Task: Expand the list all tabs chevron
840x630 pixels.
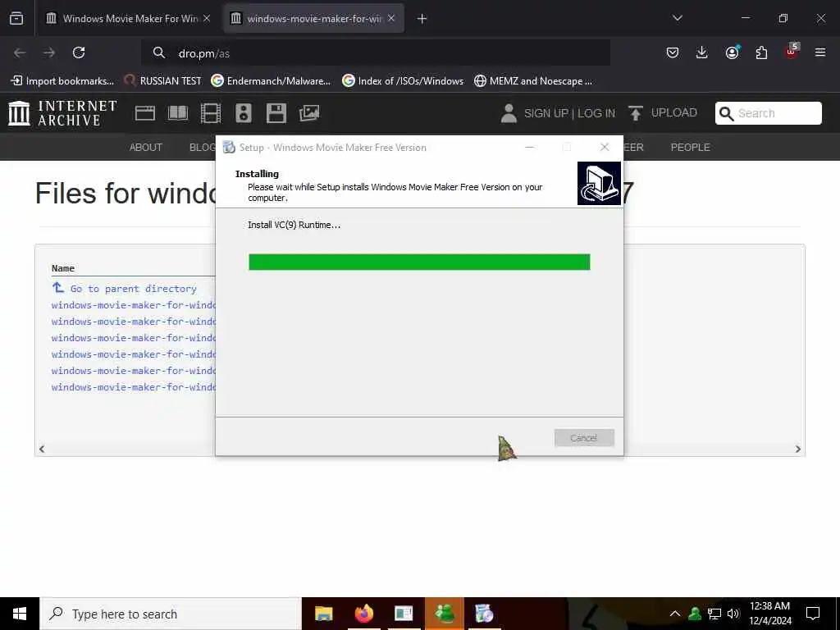Action: coord(677,18)
